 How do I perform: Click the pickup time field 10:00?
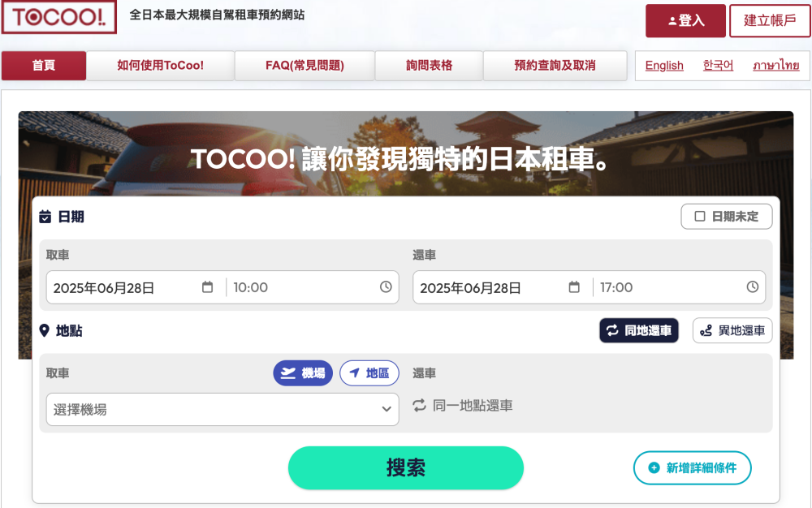coord(251,287)
